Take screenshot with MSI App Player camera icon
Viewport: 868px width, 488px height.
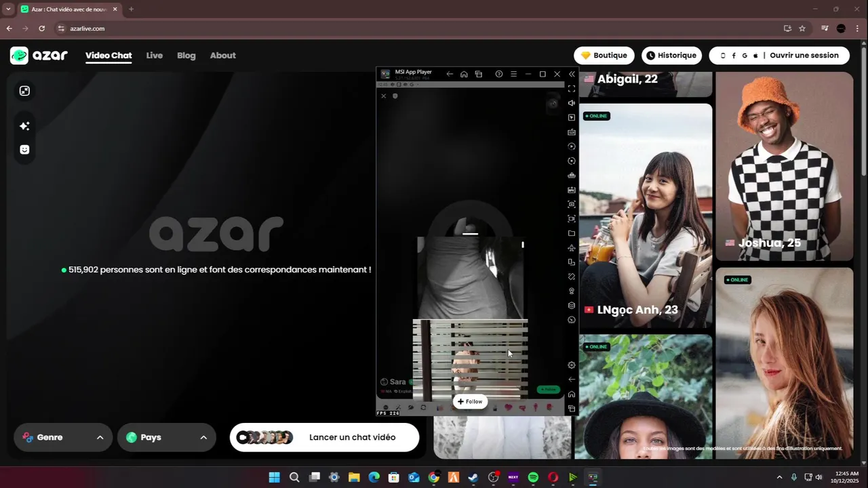pyautogui.click(x=572, y=204)
